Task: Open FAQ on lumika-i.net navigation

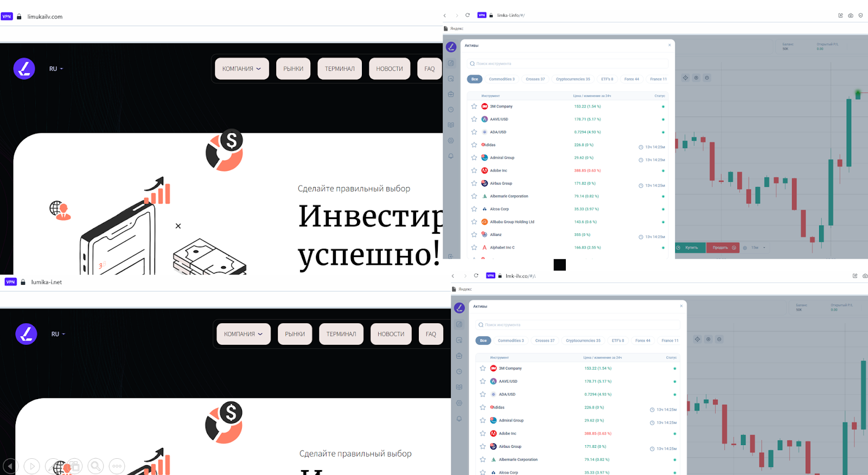Action: [x=431, y=334]
